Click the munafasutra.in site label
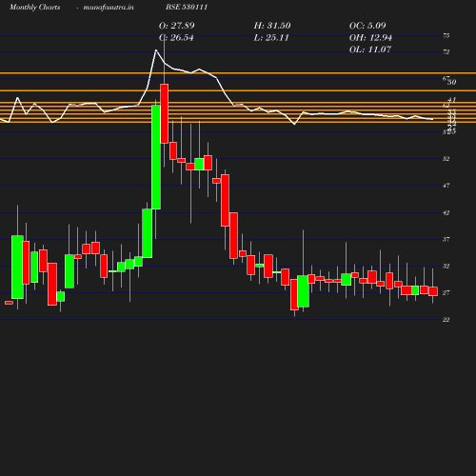The width and height of the screenshot is (476, 476). (x=109, y=8)
